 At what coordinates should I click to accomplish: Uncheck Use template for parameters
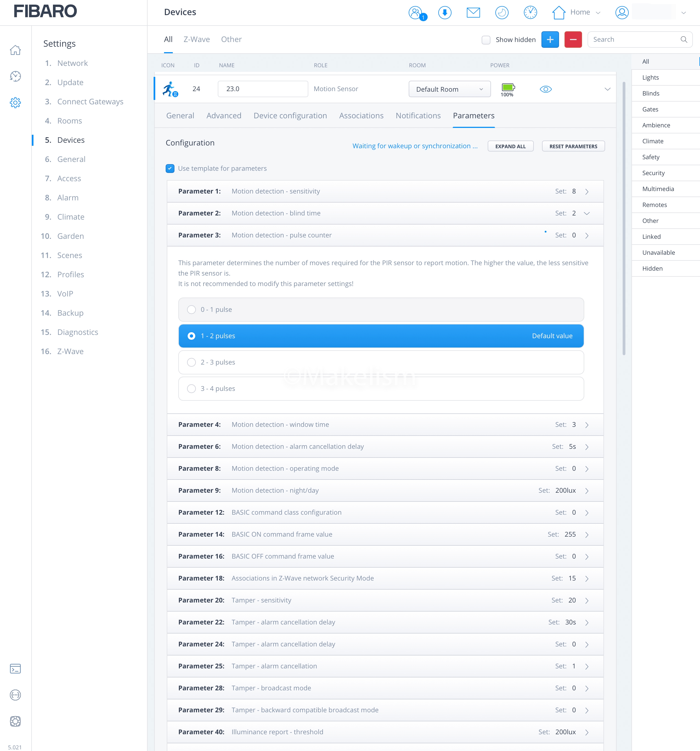pos(170,169)
